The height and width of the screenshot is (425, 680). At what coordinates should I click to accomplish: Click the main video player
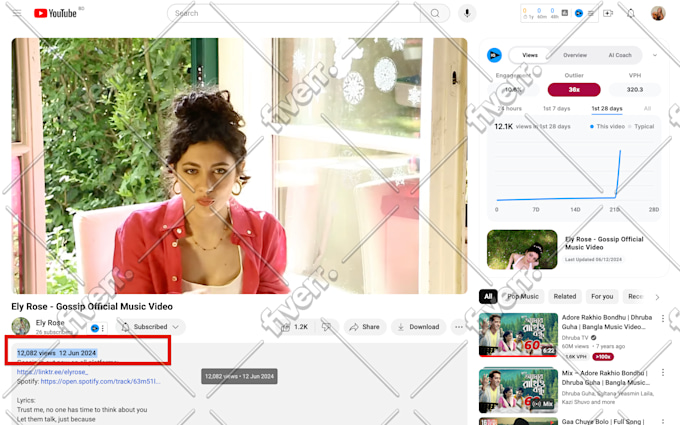(x=239, y=166)
